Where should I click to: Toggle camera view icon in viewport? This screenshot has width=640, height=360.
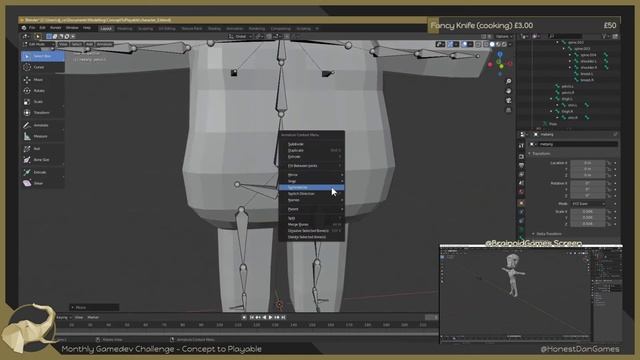(509, 100)
